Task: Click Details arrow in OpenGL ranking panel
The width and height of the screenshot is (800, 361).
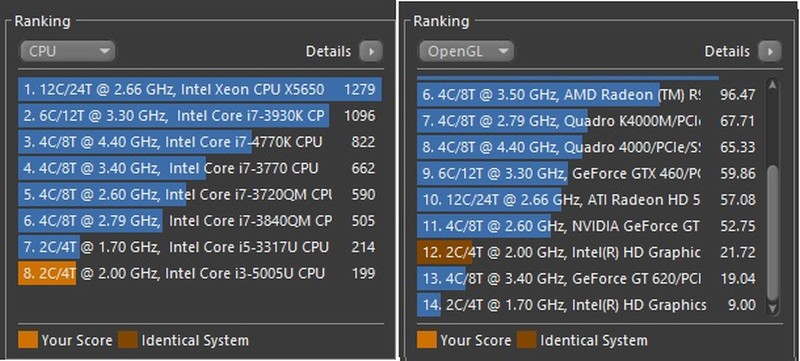Action: [769, 51]
